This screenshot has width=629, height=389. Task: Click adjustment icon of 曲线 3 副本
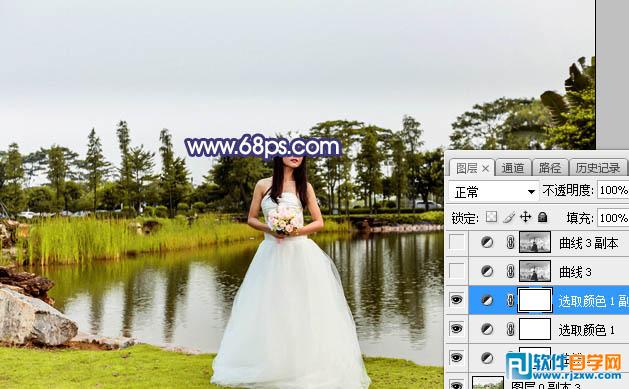[x=487, y=242]
